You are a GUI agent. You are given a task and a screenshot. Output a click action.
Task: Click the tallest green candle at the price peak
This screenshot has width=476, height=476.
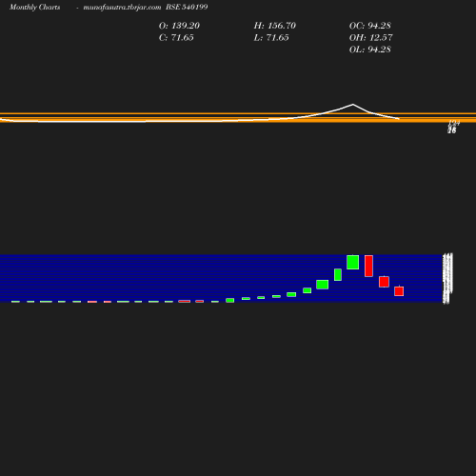click(353, 262)
